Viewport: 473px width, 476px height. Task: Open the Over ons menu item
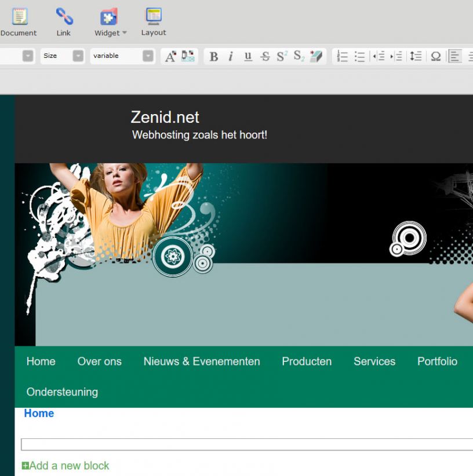tap(99, 361)
